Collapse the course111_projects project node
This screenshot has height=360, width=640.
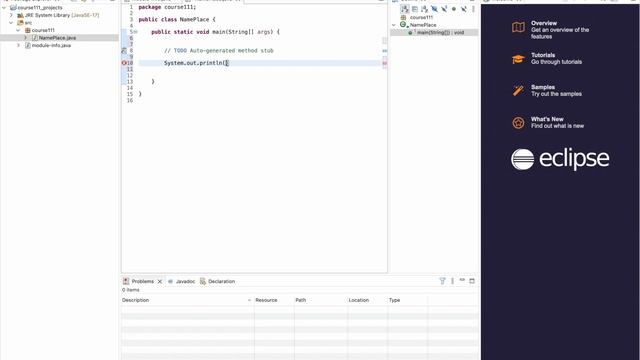click(x=4, y=8)
